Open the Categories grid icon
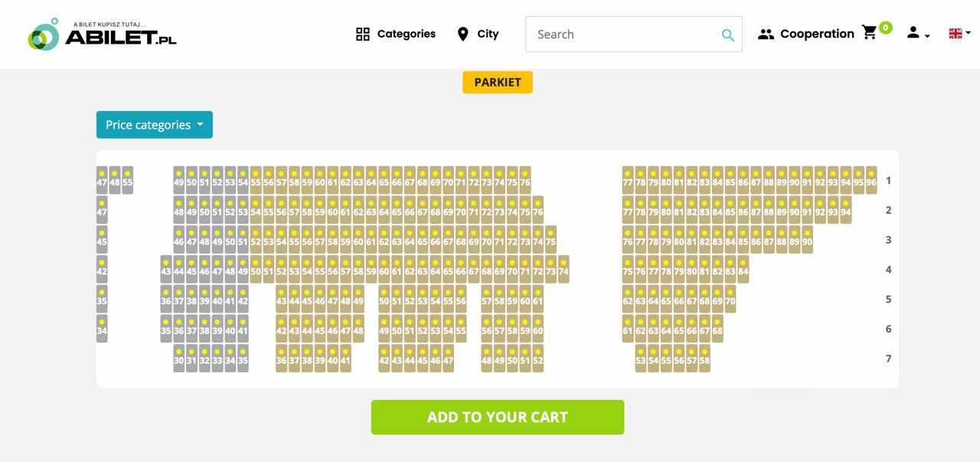The image size is (980, 462). [x=363, y=34]
